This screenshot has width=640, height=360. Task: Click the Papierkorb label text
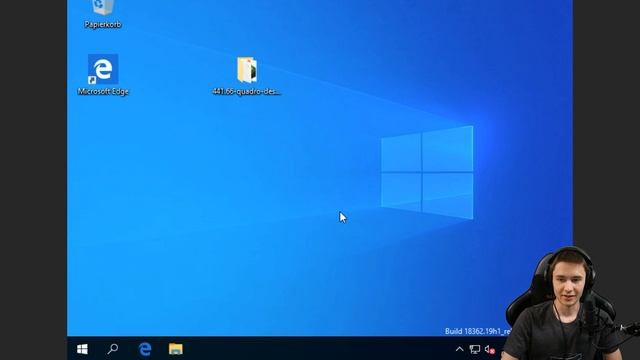pyautogui.click(x=103, y=24)
